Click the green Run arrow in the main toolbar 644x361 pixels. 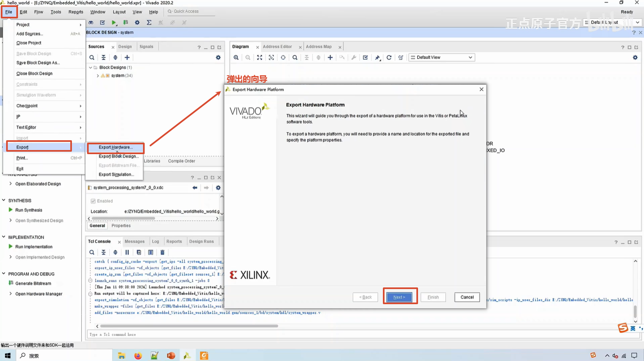pyautogui.click(x=114, y=22)
